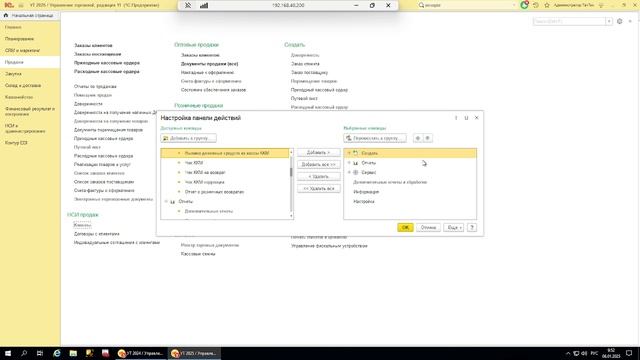Click the remote session pin icon
The height and width of the screenshot is (360, 640).
188,5
